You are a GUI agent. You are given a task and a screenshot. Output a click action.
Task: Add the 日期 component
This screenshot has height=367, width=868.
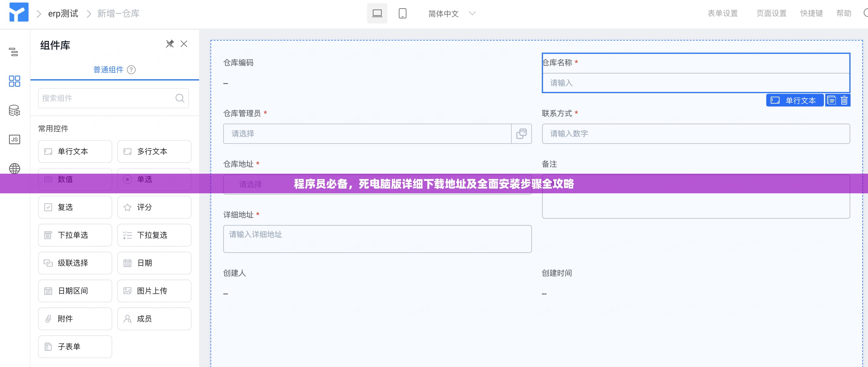(154, 263)
